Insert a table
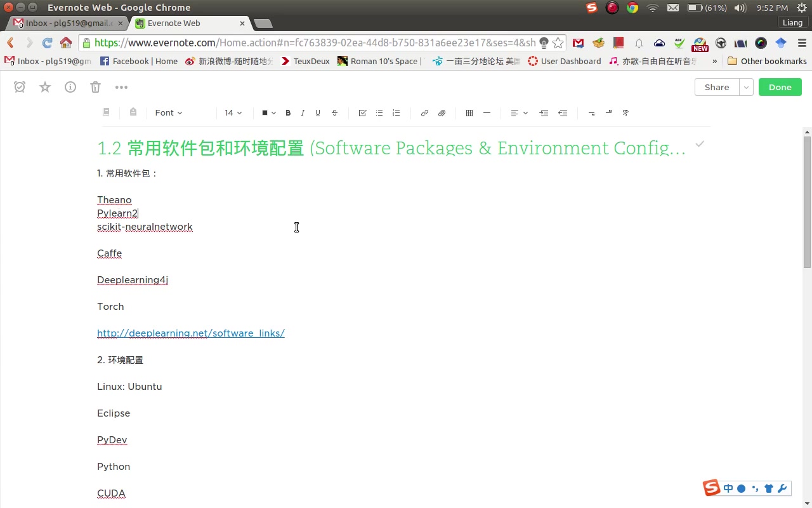 [x=469, y=113]
